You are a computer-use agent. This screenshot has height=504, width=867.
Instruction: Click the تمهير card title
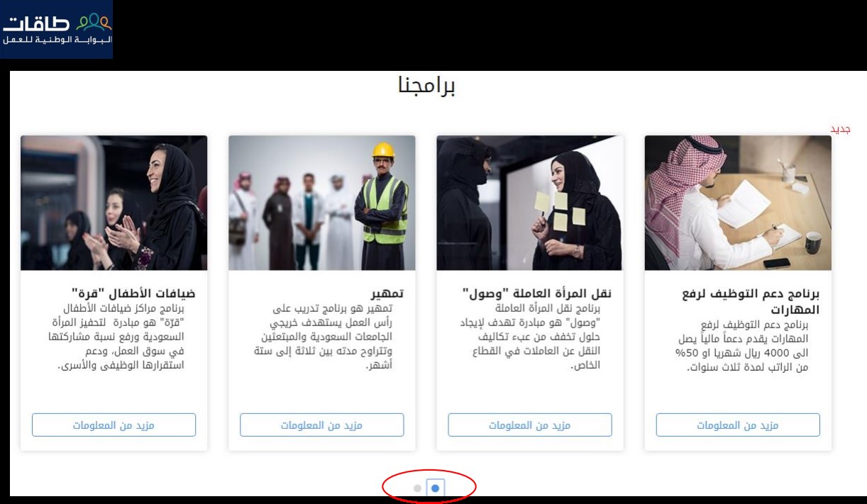pos(387,293)
